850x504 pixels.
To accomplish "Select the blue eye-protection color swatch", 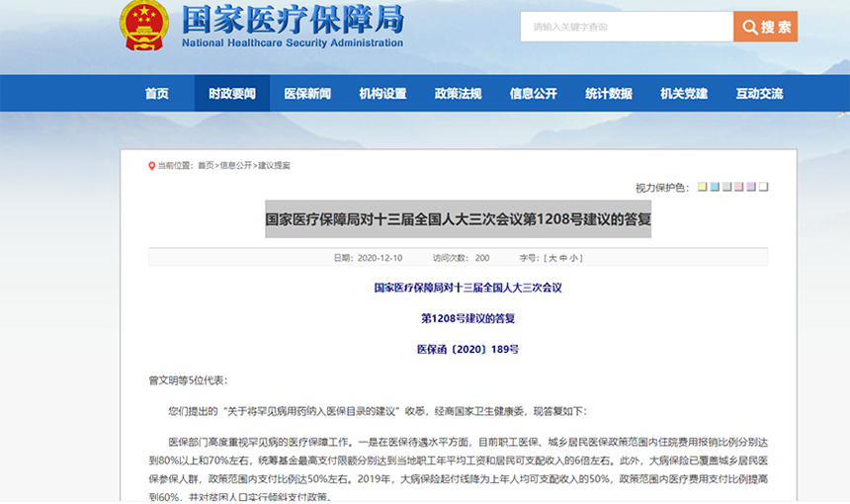I will (715, 187).
